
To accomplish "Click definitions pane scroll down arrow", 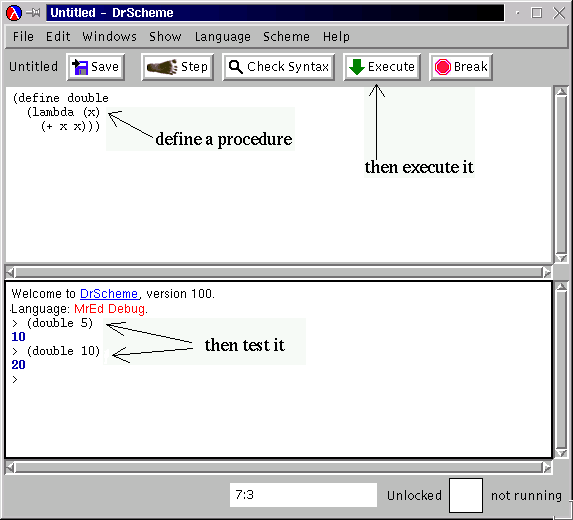I will [561, 258].
